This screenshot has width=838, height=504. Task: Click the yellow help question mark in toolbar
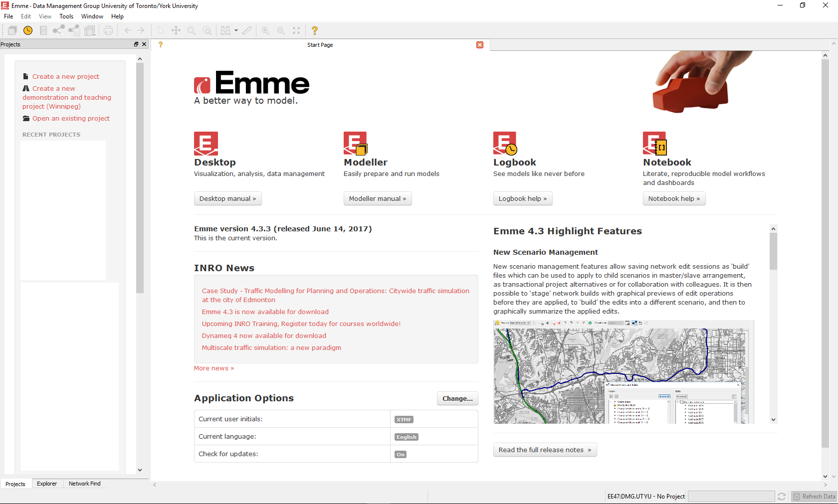click(314, 30)
